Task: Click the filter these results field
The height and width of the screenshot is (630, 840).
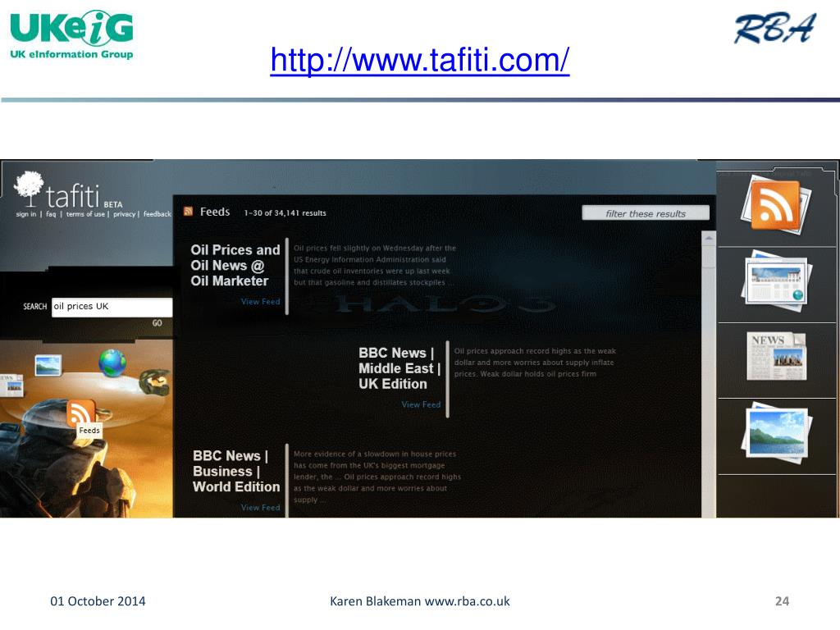Action: [x=646, y=213]
